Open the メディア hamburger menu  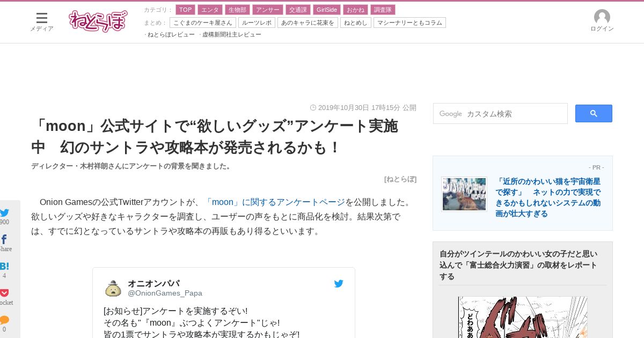tap(42, 21)
